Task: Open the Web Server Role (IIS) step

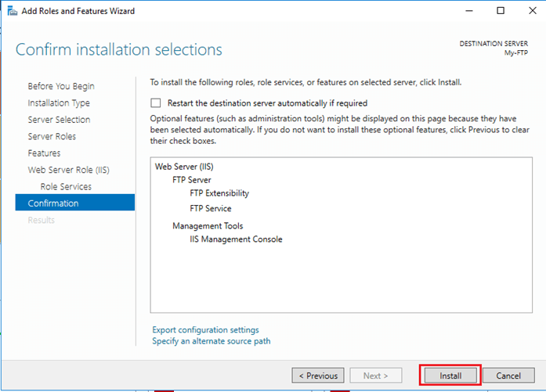Action: (69, 170)
